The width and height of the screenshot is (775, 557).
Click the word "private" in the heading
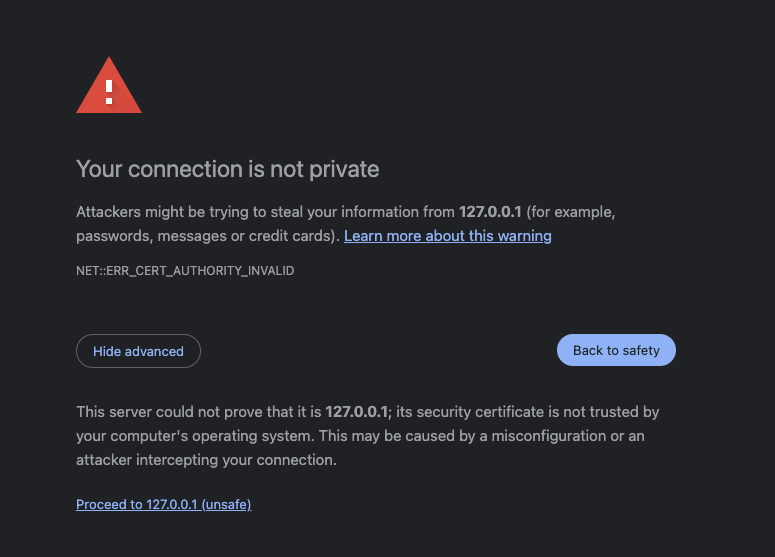tap(348, 169)
